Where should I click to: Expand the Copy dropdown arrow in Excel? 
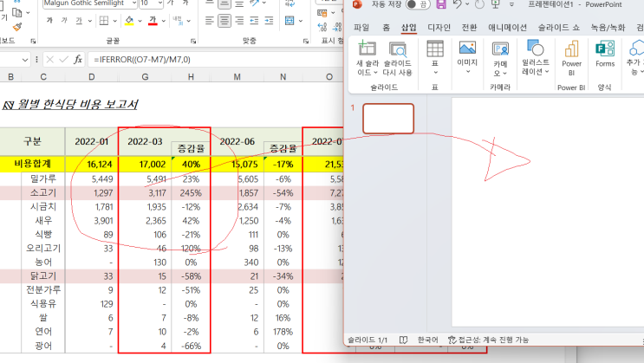(x=28, y=13)
